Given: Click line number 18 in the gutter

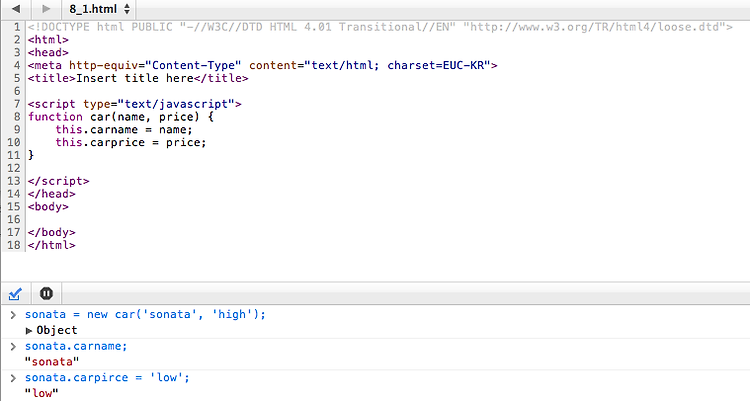Looking at the screenshot, I should point(14,245).
